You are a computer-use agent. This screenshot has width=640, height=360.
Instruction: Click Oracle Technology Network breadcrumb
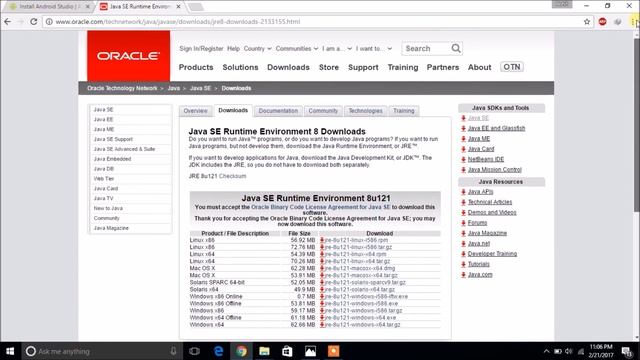click(x=122, y=88)
